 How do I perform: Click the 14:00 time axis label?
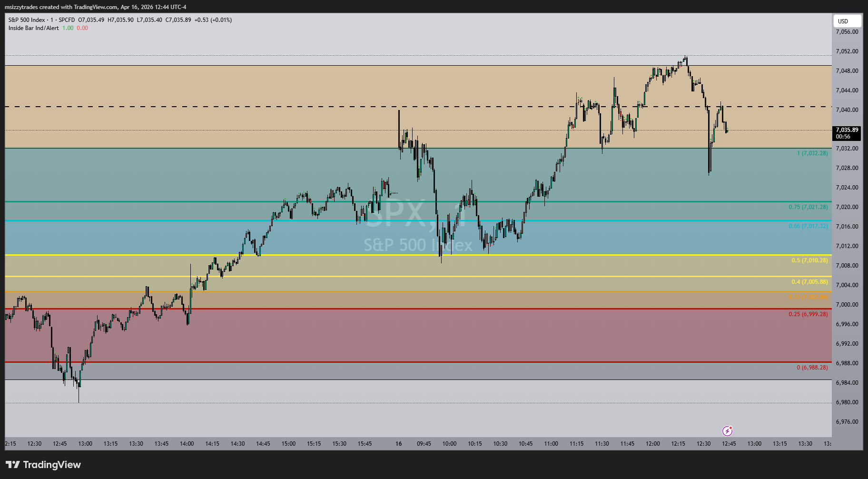187,444
